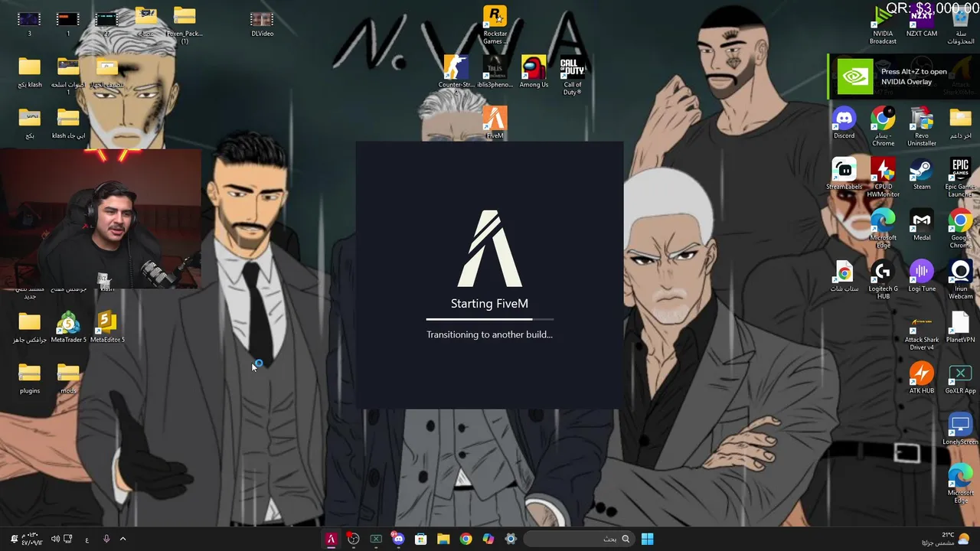Open the bottom Microsoft Edge desktop shortcut

pyautogui.click(x=960, y=484)
